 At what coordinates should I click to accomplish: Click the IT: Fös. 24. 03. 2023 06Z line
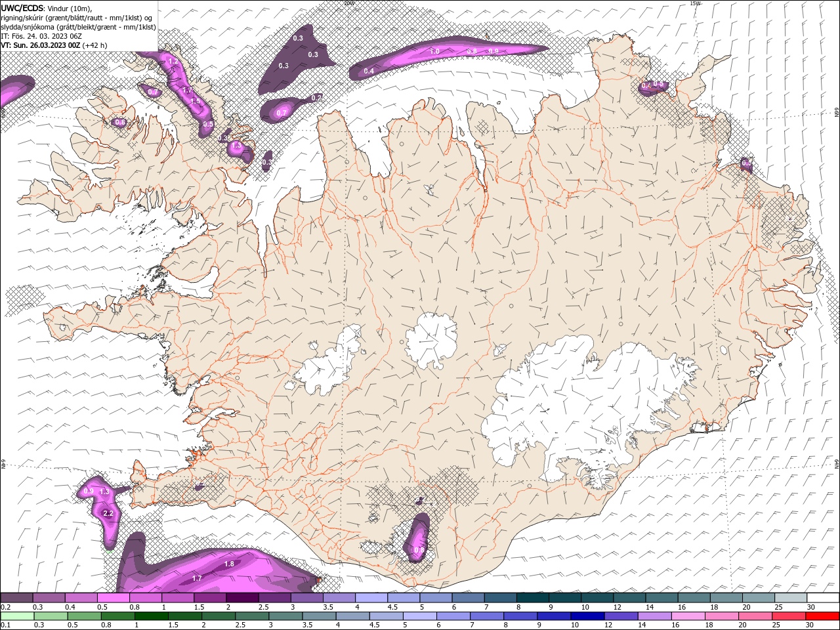[40, 36]
